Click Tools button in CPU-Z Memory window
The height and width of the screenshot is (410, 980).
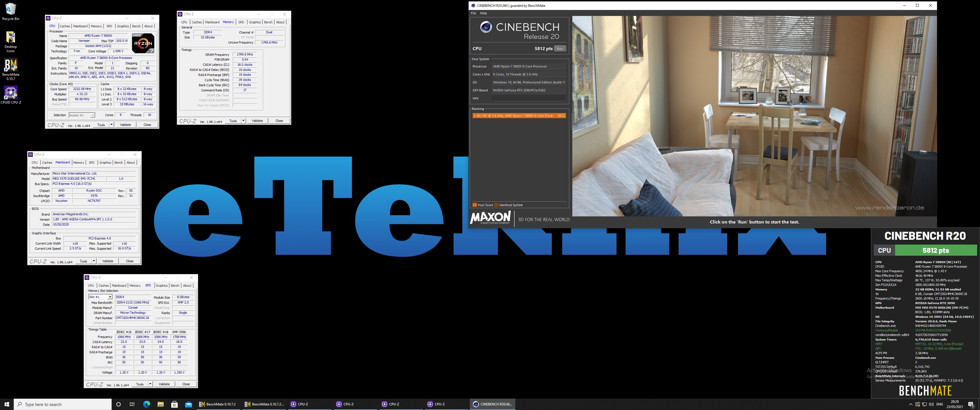coord(233,121)
